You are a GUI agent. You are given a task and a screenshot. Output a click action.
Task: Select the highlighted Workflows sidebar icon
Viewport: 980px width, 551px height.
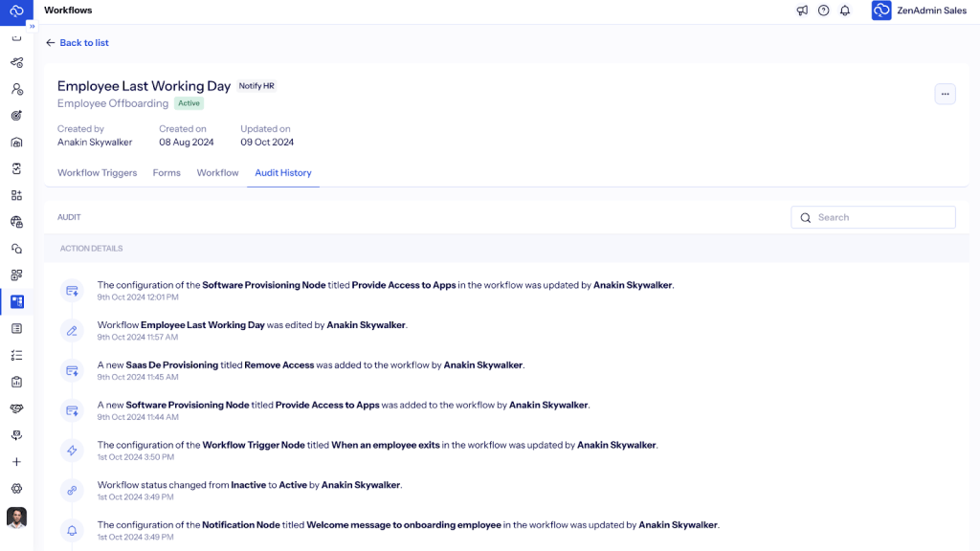16,302
